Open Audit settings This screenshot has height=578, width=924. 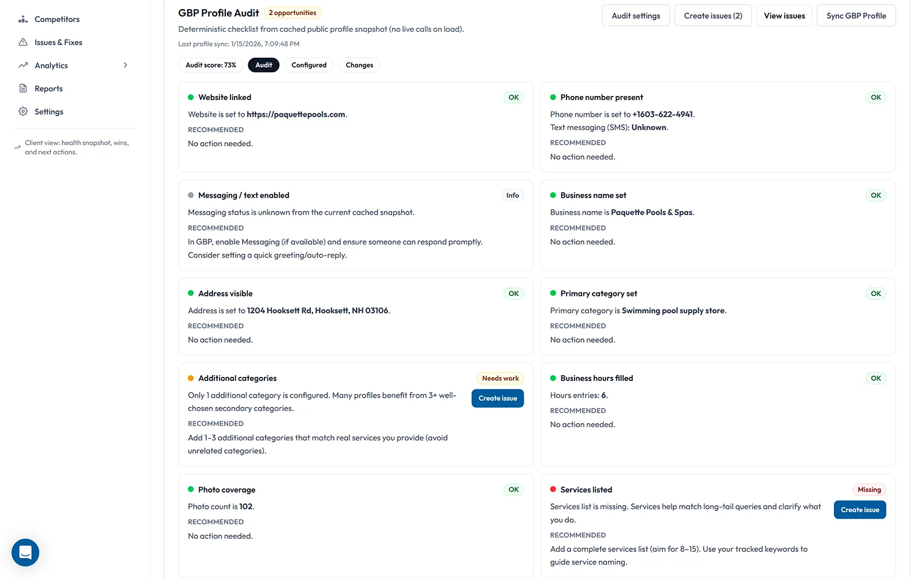(x=635, y=16)
